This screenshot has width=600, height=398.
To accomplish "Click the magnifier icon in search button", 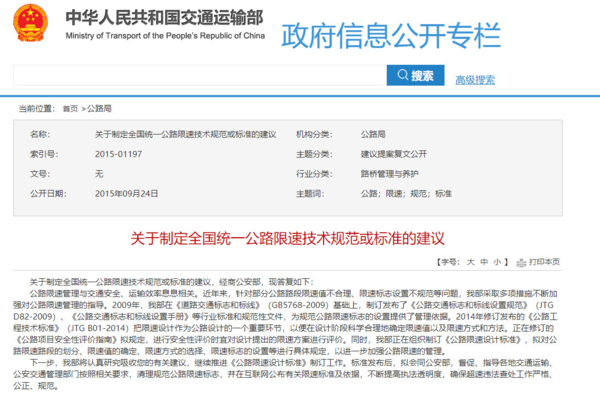I will click(x=403, y=75).
